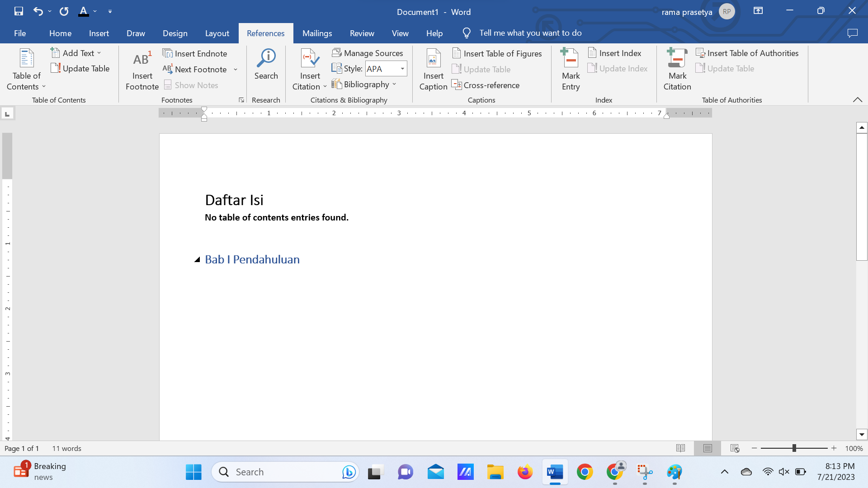Open the font color dropdown arrow
This screenshot has height=488, width=868.
click(x=95, y=11)
